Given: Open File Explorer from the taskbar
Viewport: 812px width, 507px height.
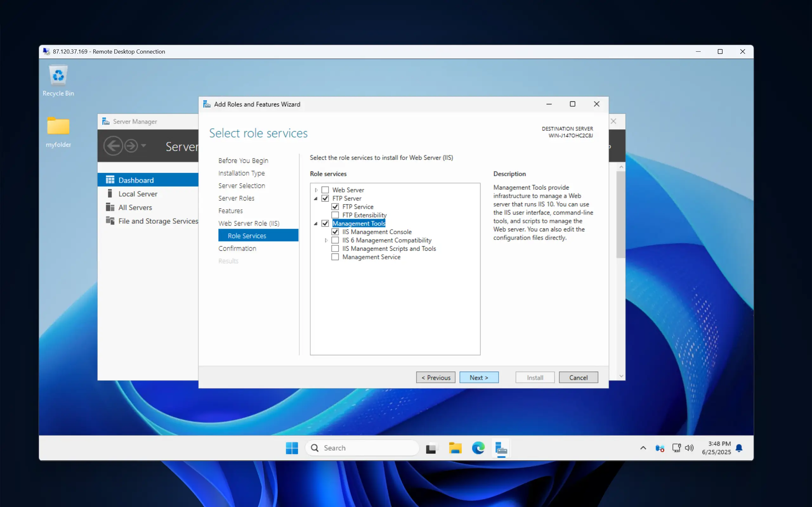Looking at the screenshot, I should [x=455, y=448].
